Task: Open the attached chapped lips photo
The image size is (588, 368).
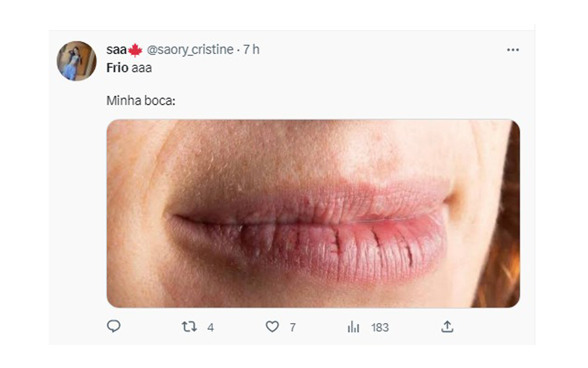Action: coord(312,213)
